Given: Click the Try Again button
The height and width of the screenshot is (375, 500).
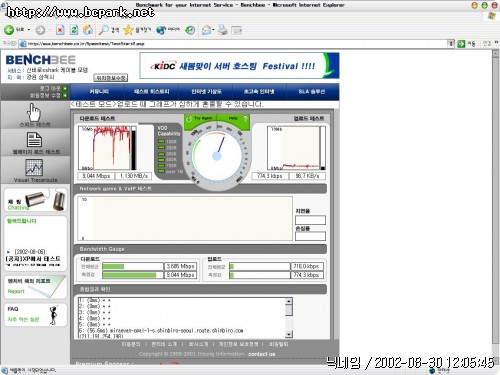Looking at the screenshot, I should (x=200, y=119).
